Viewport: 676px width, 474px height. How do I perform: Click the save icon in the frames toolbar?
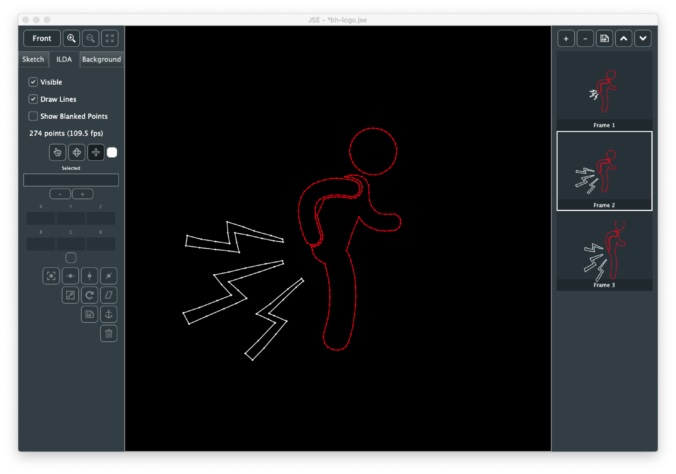(604, 38)
